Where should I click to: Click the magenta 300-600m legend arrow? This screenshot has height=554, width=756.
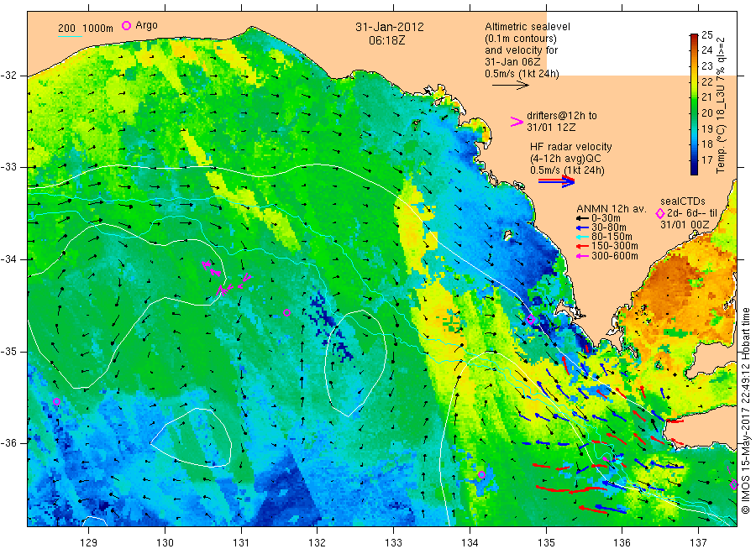(582, 256)
